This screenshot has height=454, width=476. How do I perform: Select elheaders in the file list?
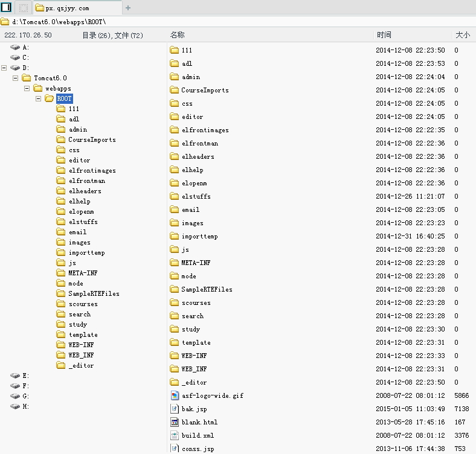[198, 156]
